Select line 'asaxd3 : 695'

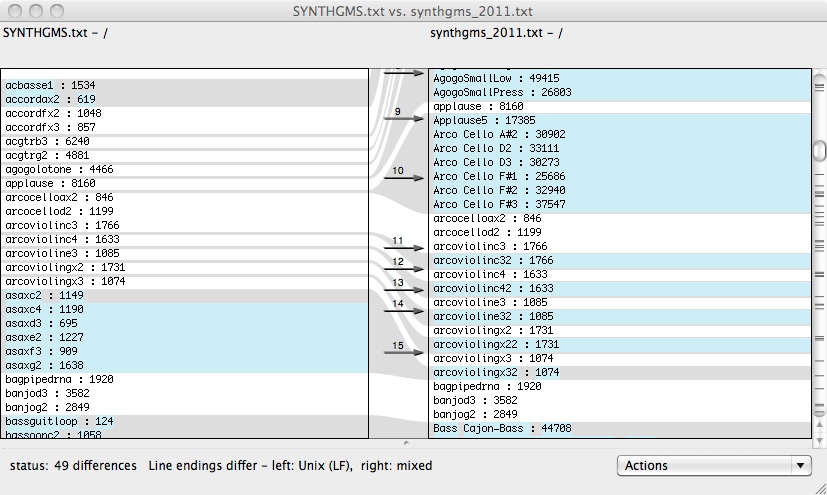(184, 323)
